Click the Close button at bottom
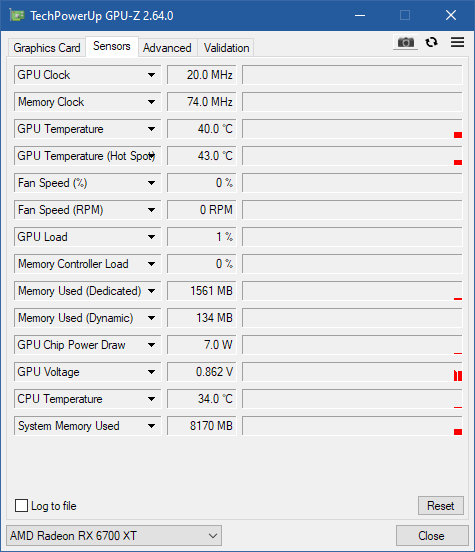Image resolution: width=475 pixels, height=552 pixels. [x=432, y=536]
